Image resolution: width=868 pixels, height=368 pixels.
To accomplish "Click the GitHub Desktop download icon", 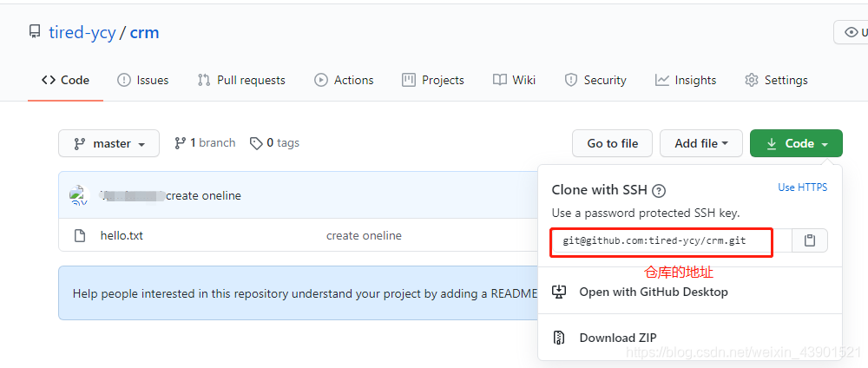I will pyautogui.click(x=559, y=292).
